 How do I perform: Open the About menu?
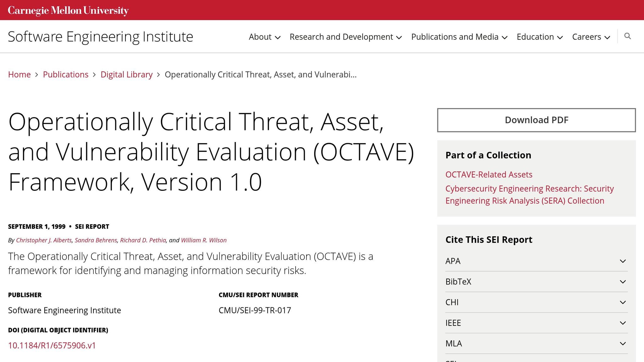coord(264,37)
